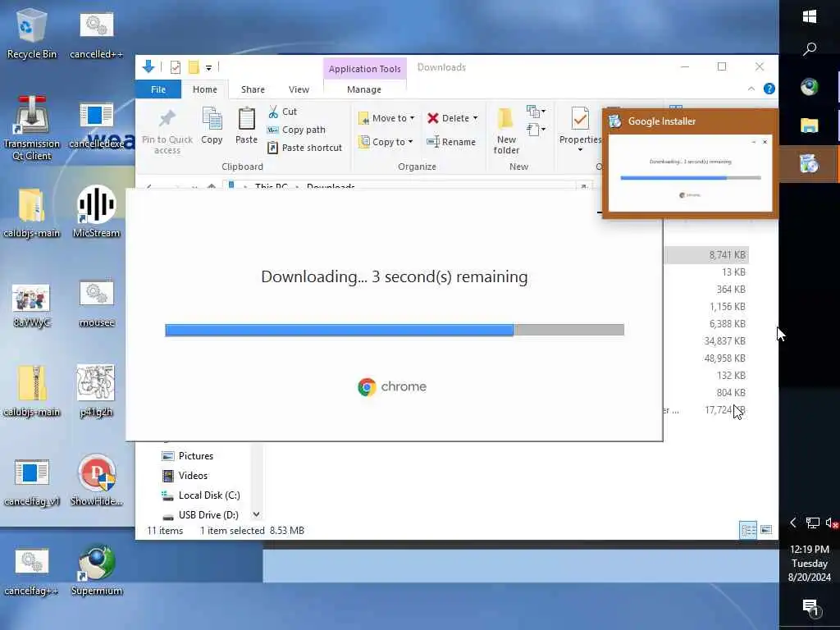Open the 8aYWyC image file icon
The image size is (840, 630).
31,304
